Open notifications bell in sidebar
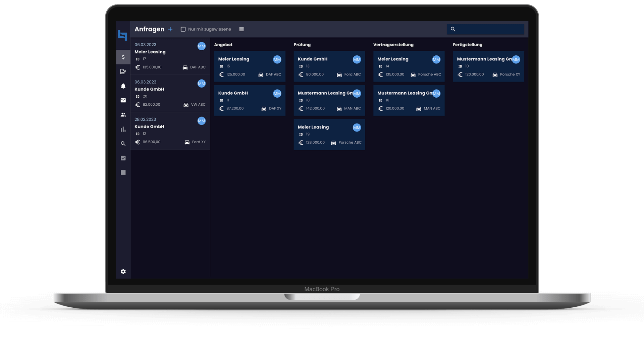The height and width of the screenshot is (348, 644). tap(123, 86)
